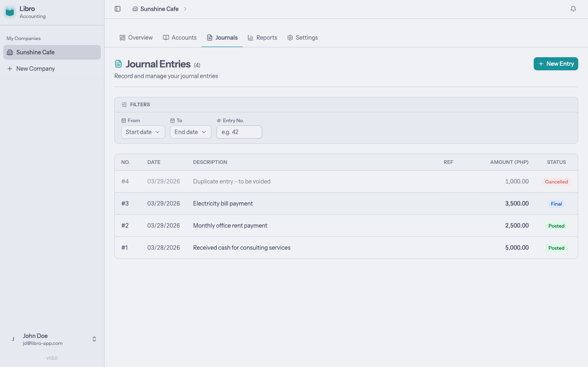Switch to the Accounts tab
Viewport: 588px width, 367px height.
pyautogui.click(x=180, y=37)
